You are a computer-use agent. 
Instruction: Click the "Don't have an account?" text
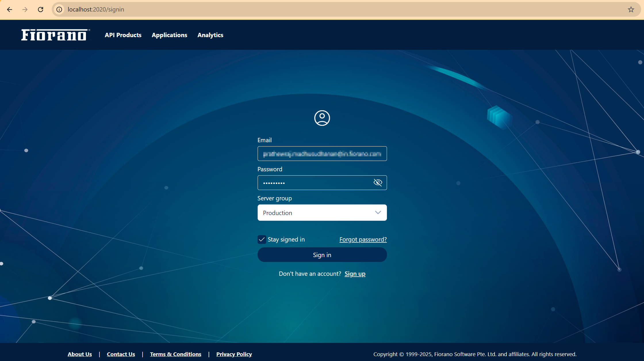pos(310,274)
